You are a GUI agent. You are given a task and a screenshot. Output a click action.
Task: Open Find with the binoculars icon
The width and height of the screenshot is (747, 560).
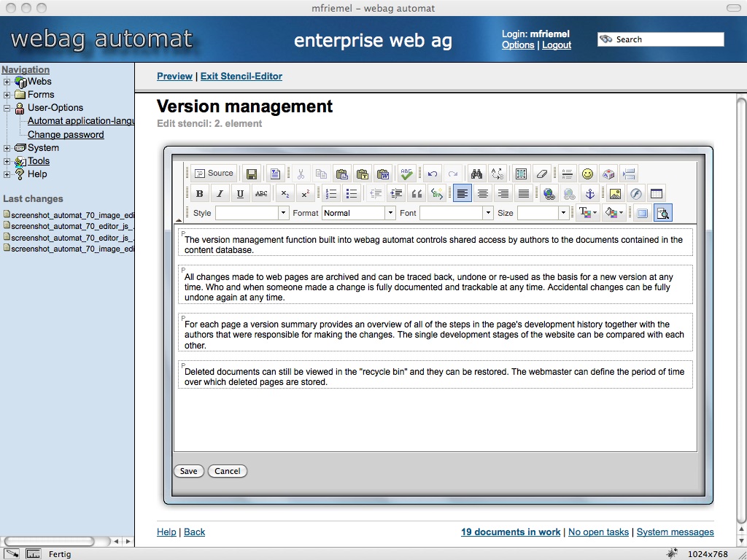[476, 174]
